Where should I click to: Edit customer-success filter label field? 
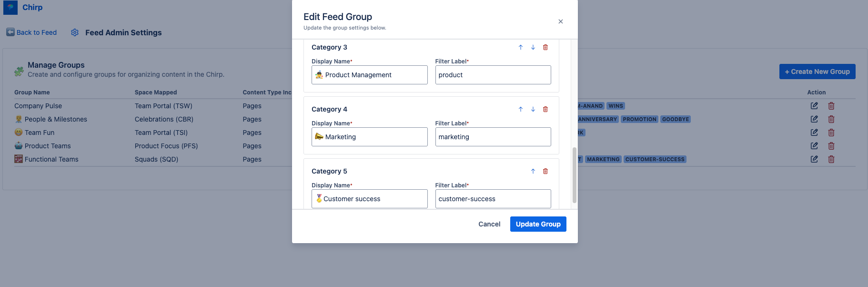493,199
